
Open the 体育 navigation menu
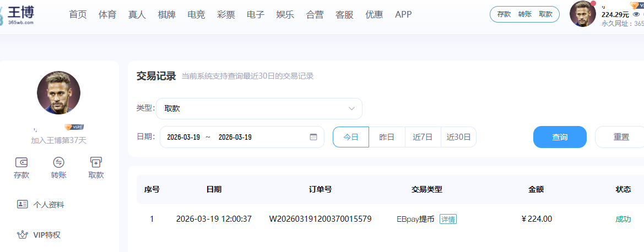point(107,15)
